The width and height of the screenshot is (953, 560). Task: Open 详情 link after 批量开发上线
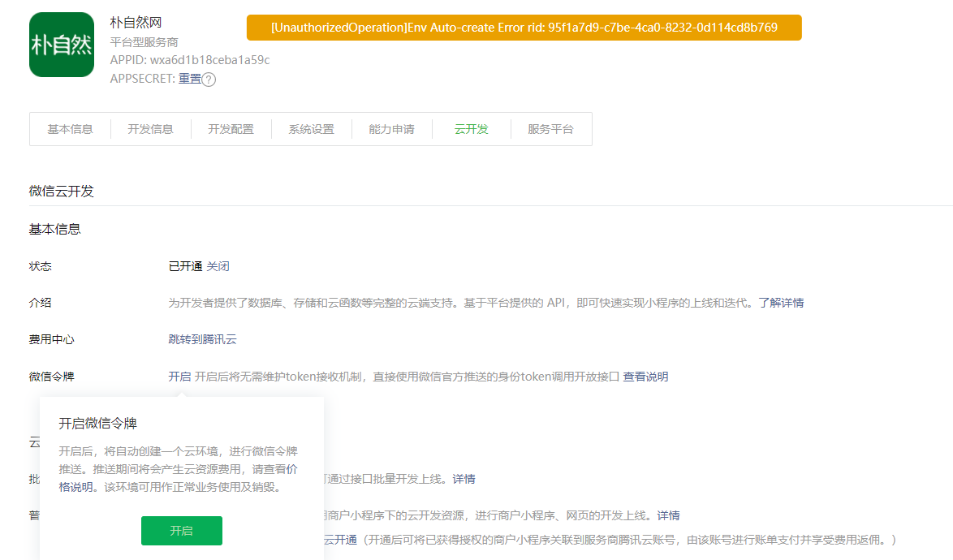[464, 479]
